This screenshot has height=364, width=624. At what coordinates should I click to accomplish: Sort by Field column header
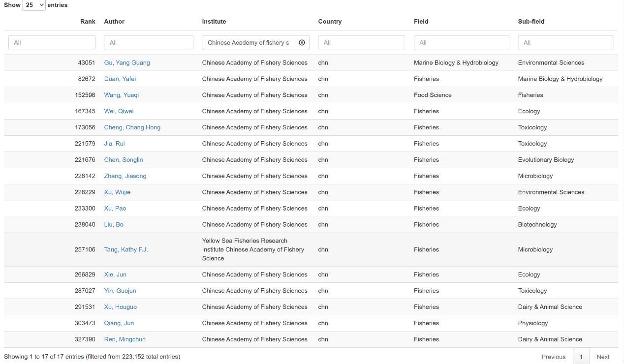[421, 22]
